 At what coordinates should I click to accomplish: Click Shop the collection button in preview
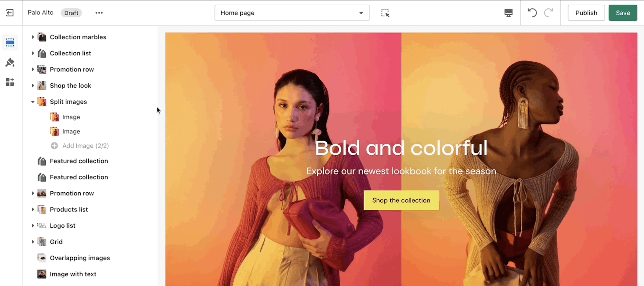pyautogui.click(x=401, y=200)
